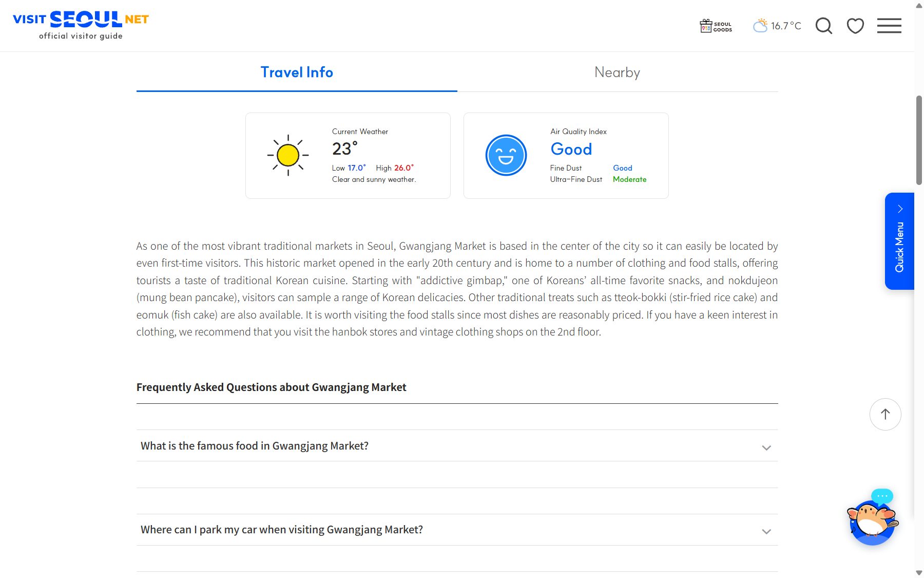
Task: Open the heart favorites icon
Action: (x=855, y=26)
